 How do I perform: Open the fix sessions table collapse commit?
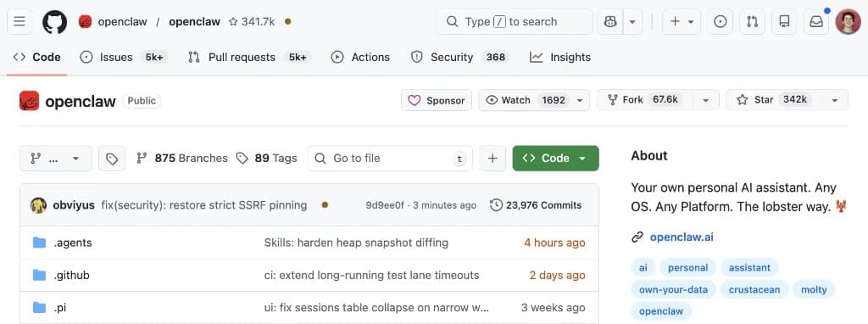click(376, 308)
